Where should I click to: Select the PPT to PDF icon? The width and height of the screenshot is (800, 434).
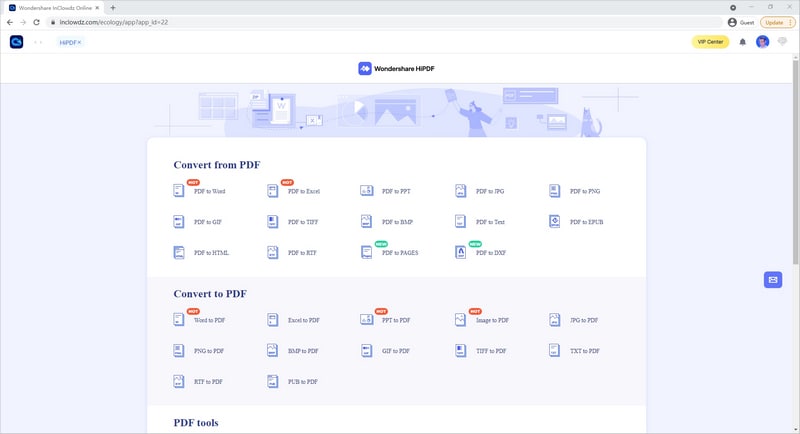pos(366,320)
